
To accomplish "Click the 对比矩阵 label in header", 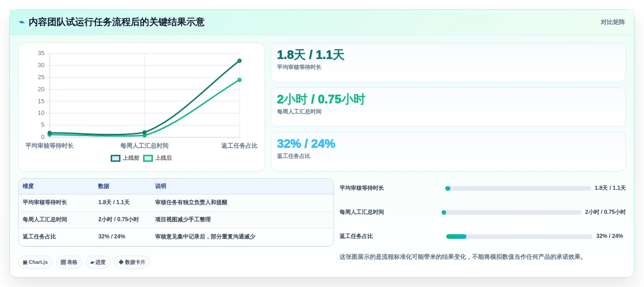I will coord(612,22).
